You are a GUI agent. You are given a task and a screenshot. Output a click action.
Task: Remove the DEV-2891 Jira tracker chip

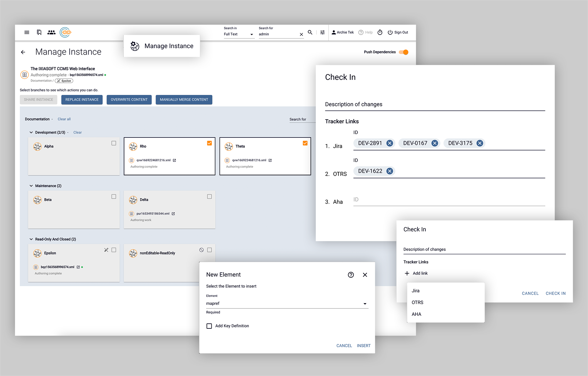[390, 143]
